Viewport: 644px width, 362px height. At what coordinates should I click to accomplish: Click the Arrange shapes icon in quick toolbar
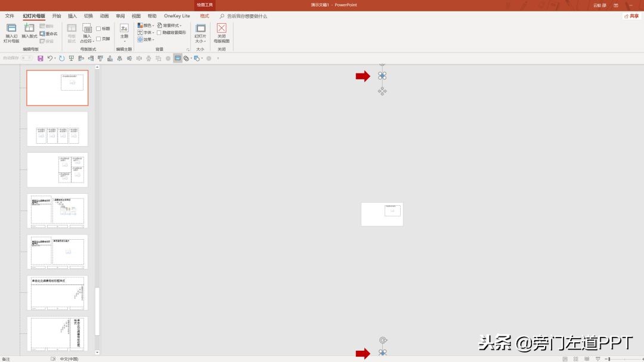coord(197,58)
